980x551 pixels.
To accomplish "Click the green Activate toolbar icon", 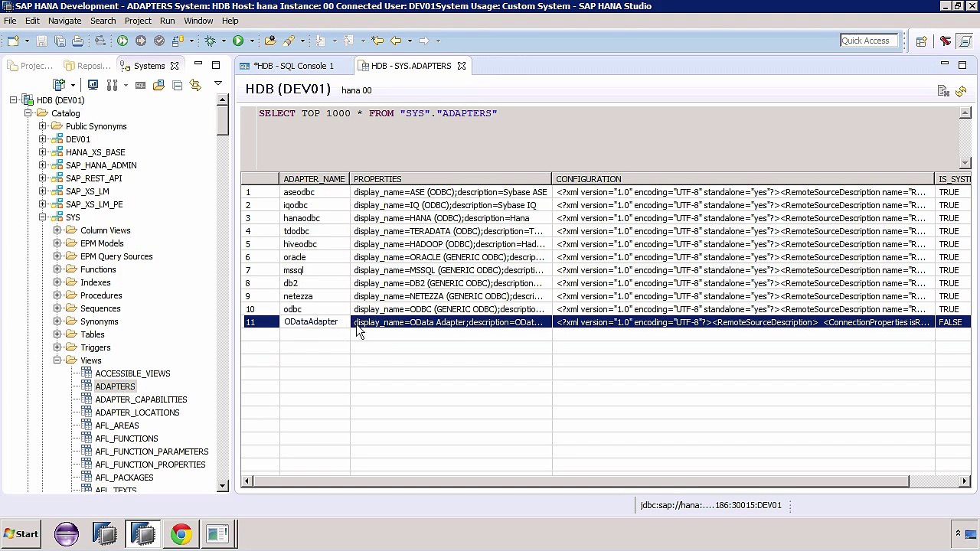I will click(x=122, y=41).
